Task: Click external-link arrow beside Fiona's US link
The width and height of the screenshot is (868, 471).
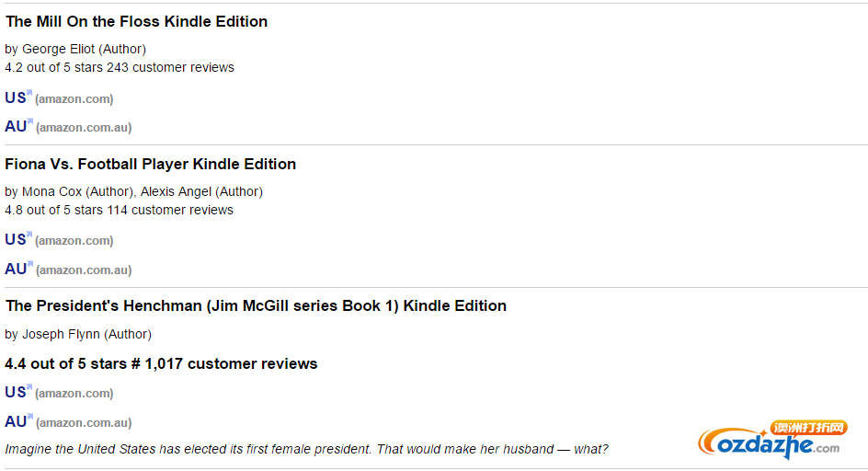Action: coord(29,235)
